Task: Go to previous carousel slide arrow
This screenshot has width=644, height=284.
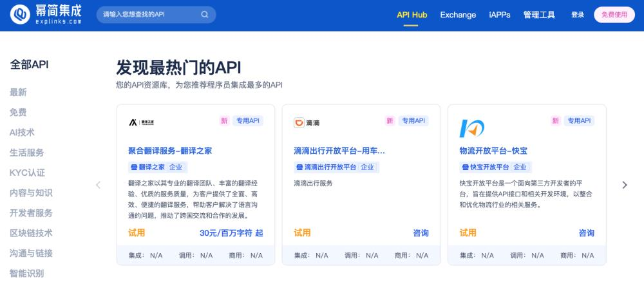Action: pos(99,185)
